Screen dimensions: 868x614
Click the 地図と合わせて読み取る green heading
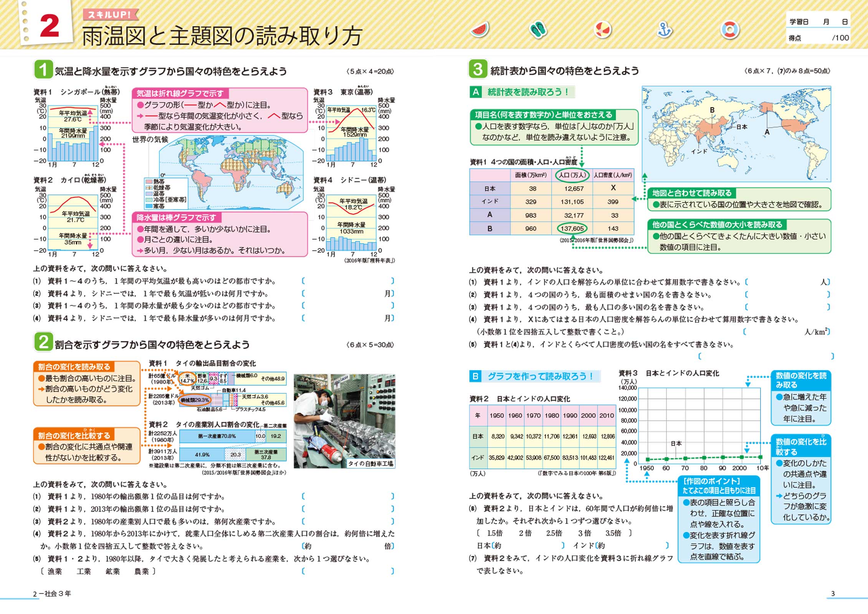[x=691, y=193]
